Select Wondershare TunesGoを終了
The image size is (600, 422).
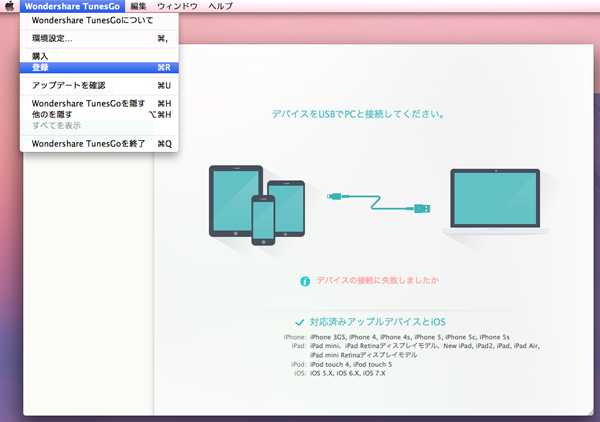tap(99, 143)
